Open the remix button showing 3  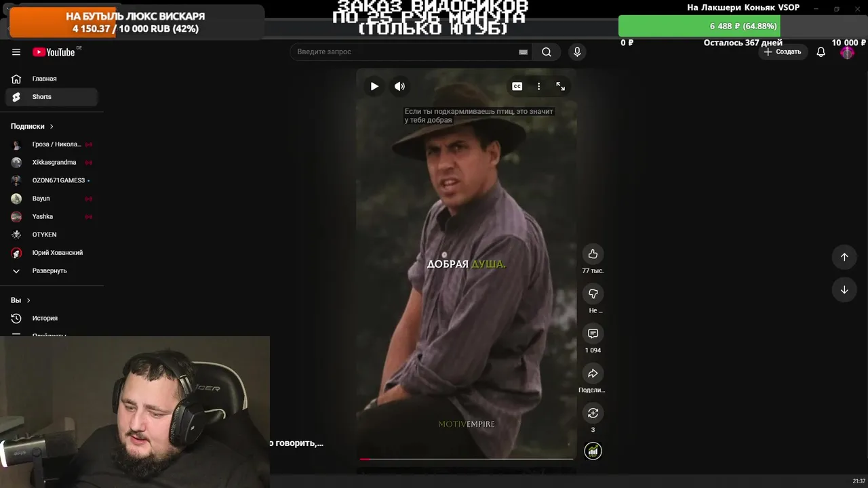click(x=593, y=413)
